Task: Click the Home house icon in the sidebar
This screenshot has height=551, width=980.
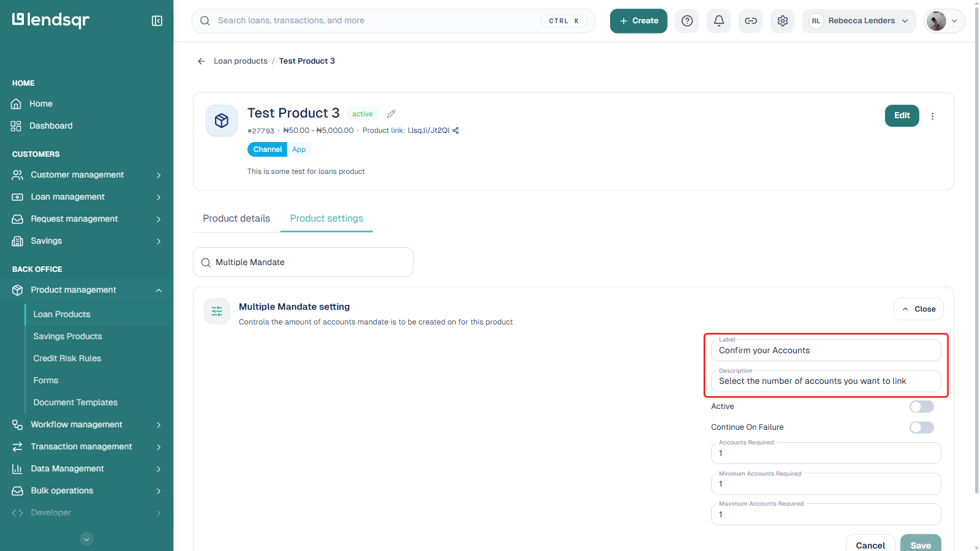Action: 17,104
